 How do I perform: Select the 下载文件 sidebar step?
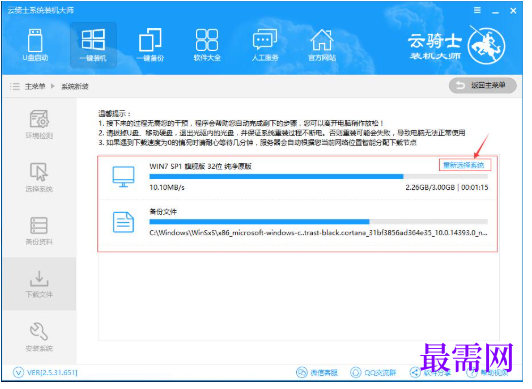[x=39, y=284]
